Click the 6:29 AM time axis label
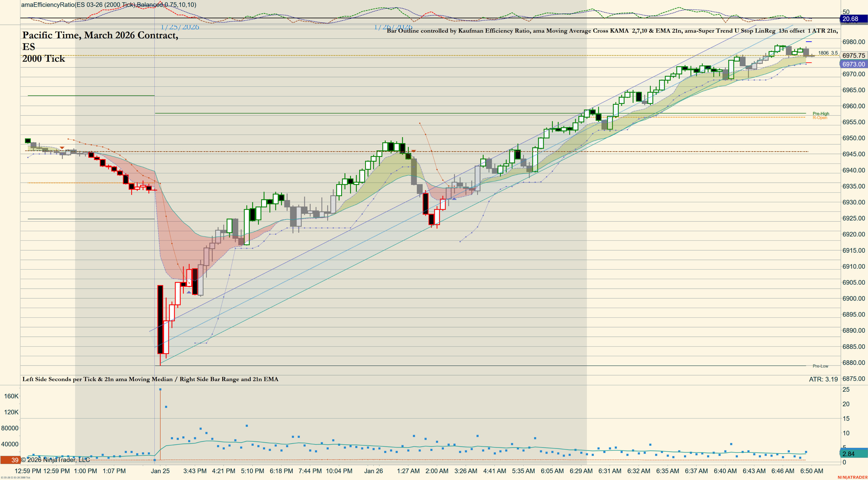The height and width of the screenshot is (480, 868). point(581,471)
